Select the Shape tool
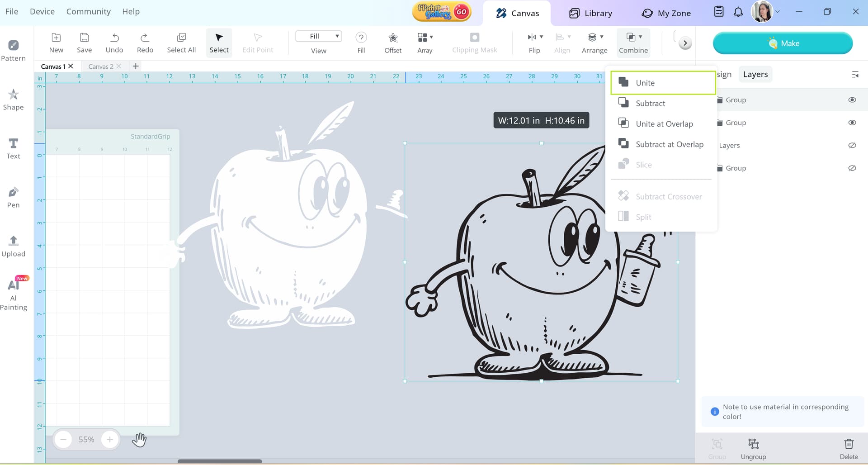The image size is (868, 465). [x=13, y=100]
